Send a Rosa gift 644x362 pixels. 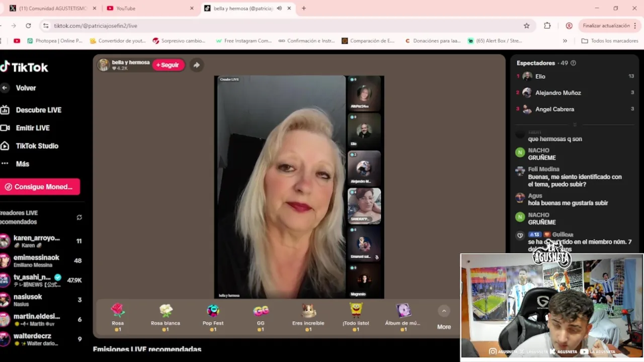pos(117,317)
